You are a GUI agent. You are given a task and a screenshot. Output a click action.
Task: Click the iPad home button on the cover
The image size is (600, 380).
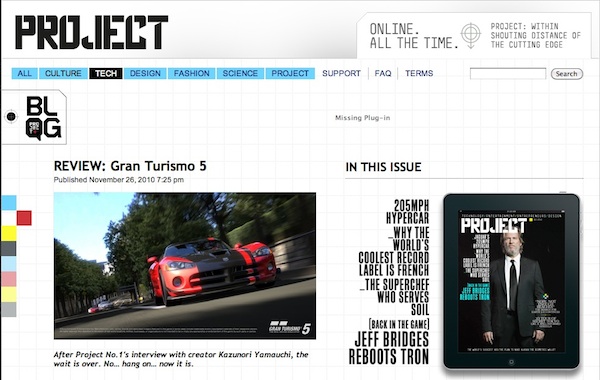[x=511, y=362]
